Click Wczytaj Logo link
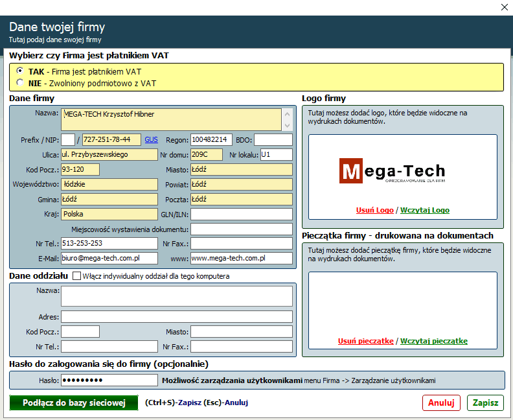The image size is (513, 420). tap(425, 210)
